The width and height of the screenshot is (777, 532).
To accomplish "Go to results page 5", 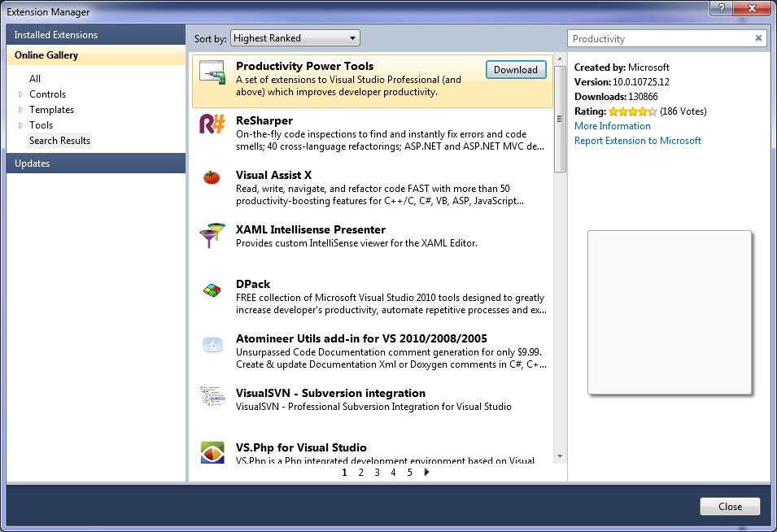I will (410, 473).
